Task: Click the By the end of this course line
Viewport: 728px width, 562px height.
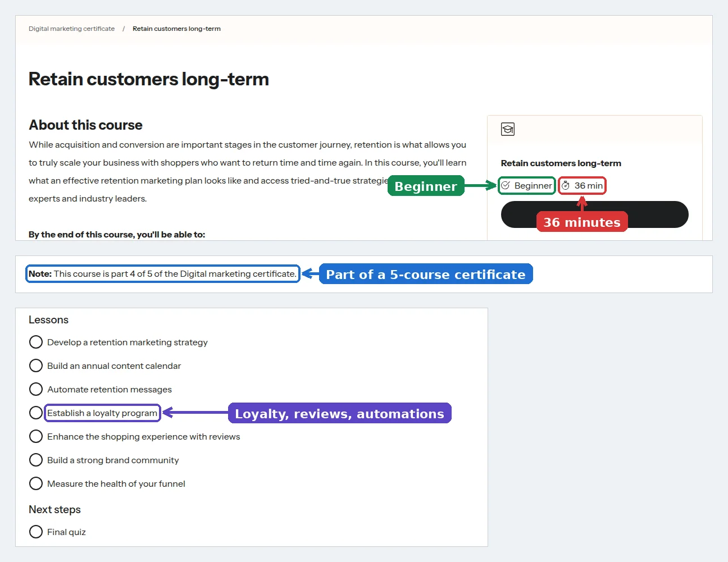Action: click(117, 235)
